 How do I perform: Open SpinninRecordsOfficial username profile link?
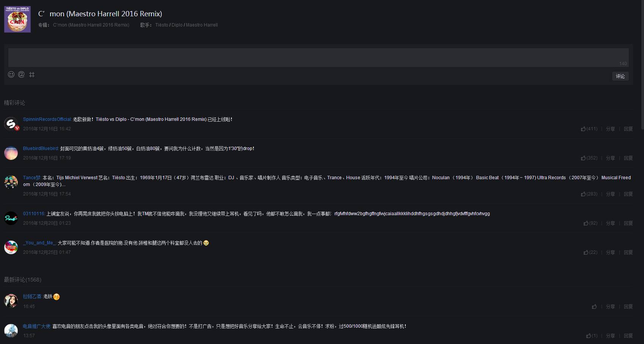coord(47,119)
